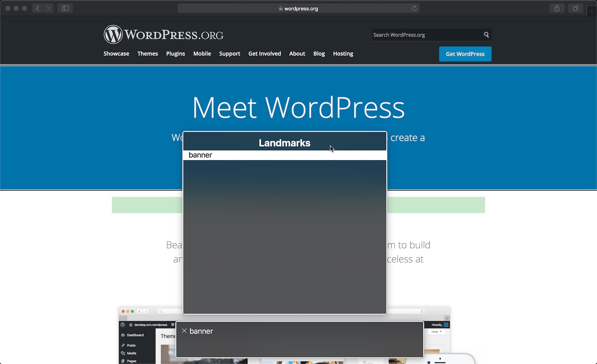Click the Posts item in admin screenshot
The height and width of the screenshot is (364, 597).
click(131, 345)
